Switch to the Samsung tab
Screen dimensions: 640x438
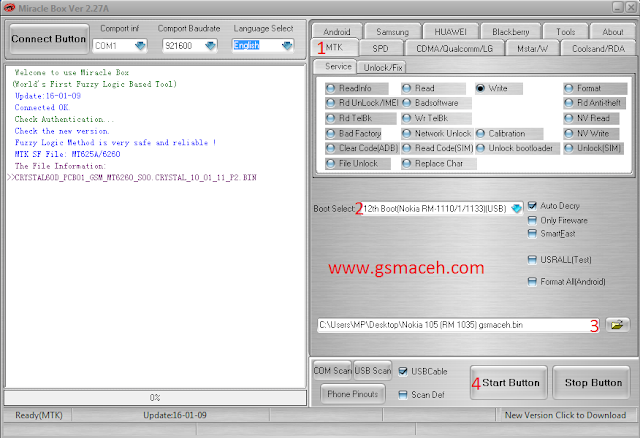pyautogui.click(x=392, y=31)
